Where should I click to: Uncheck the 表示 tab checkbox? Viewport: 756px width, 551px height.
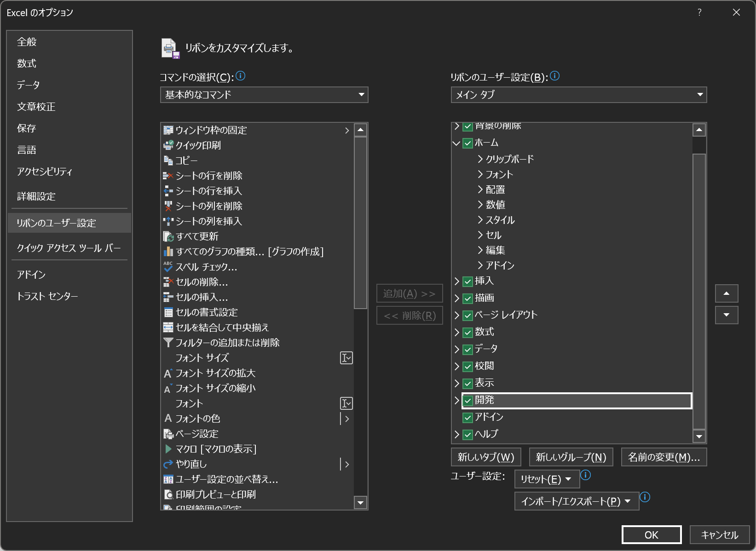tap(468, 383)
